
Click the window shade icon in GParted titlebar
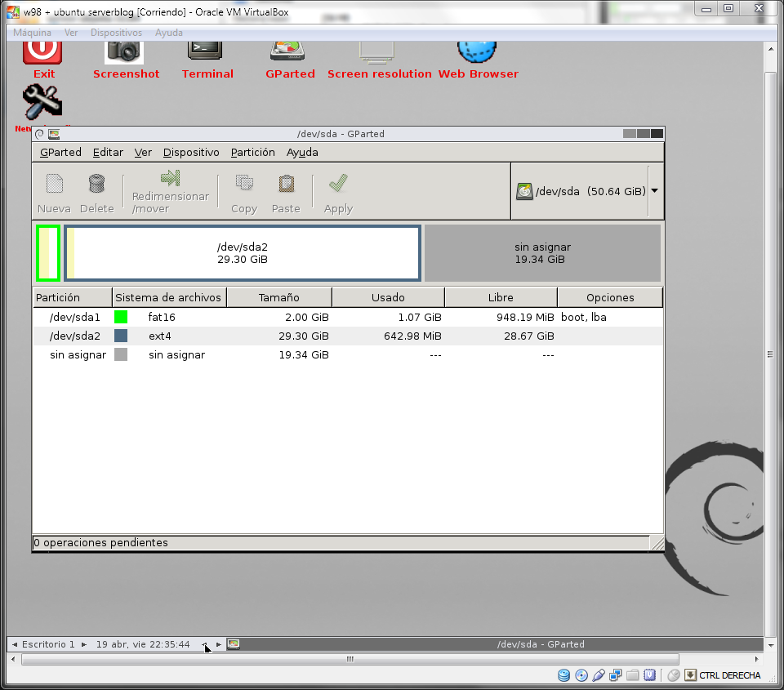pos(39,134)
